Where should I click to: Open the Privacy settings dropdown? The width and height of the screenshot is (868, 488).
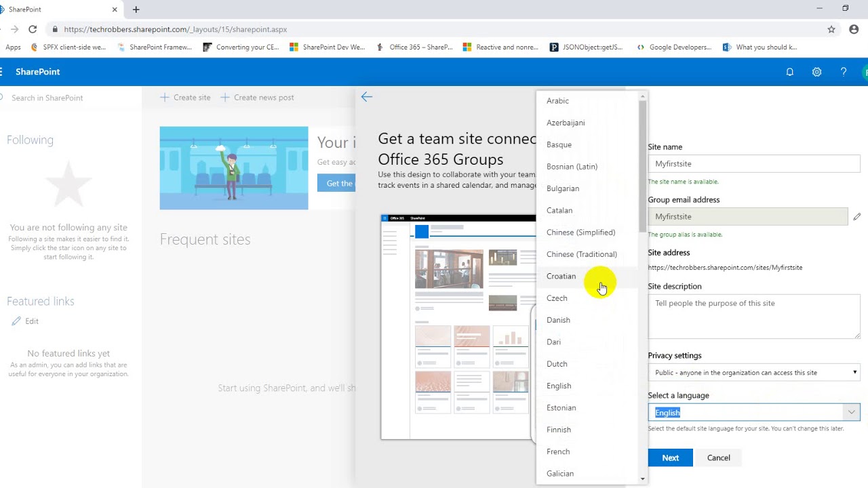pos(754,372)
